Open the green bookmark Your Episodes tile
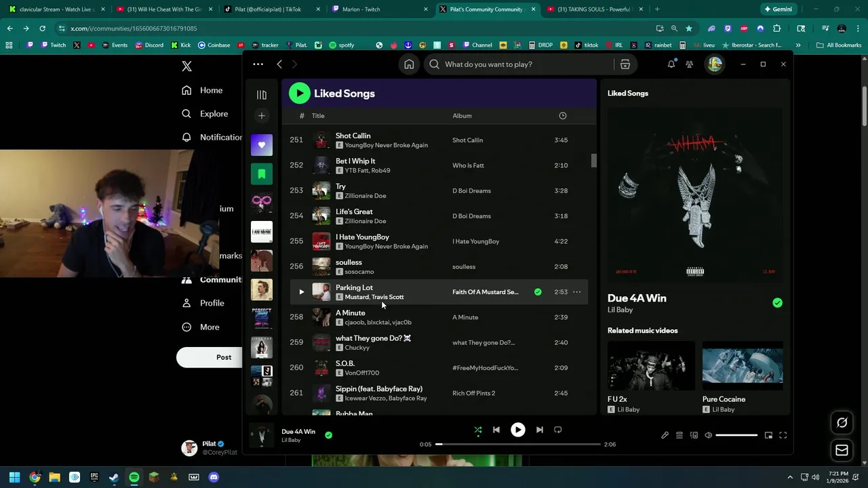 [x=262, y=174]
